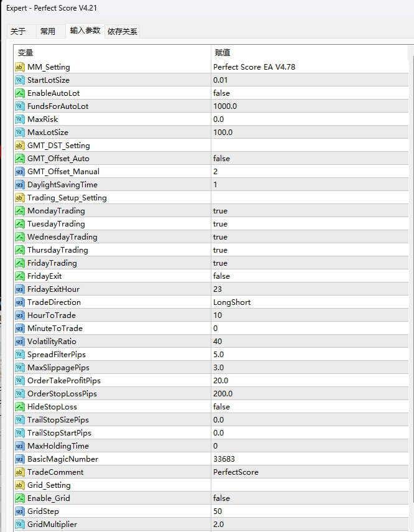The width and height of the screenshot is (414, 532).
Task: Select the FridayExitHour value 23
Action: click(x=218, y=289)
